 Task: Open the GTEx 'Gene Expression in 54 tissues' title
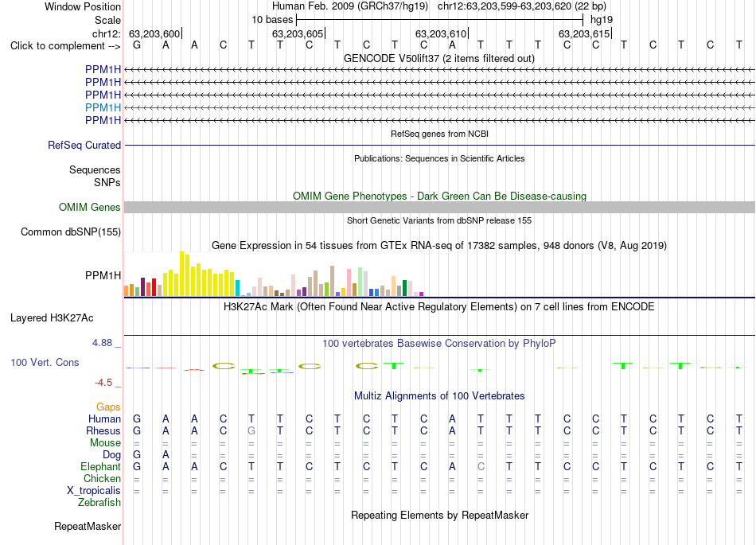[x=439, y=245]
